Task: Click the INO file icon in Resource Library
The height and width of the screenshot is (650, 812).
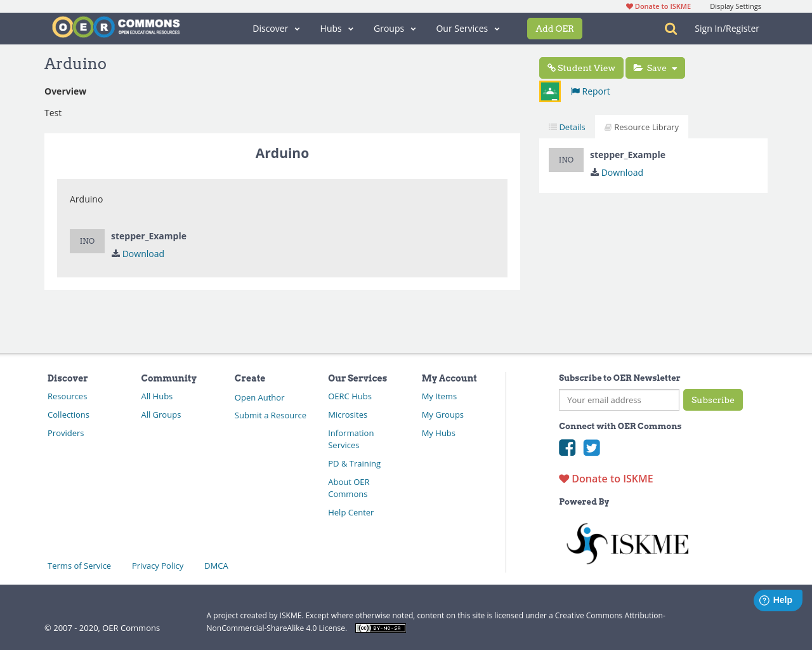Action: click(x=566, y=160)
